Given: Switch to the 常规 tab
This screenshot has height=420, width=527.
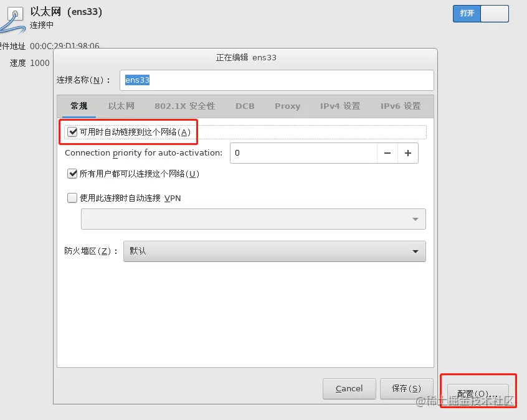Looking at the screenshot, I should 79,106.
